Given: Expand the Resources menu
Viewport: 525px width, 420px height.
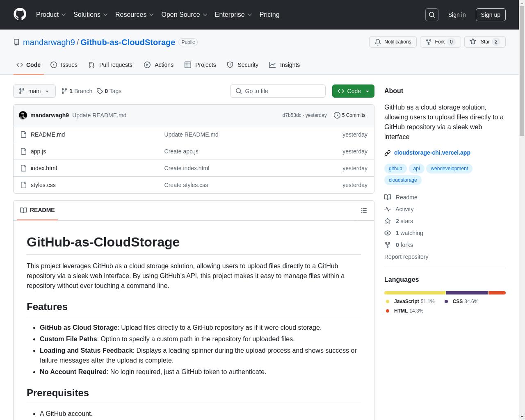Looking at the screenshot, I should pos(135,14).
